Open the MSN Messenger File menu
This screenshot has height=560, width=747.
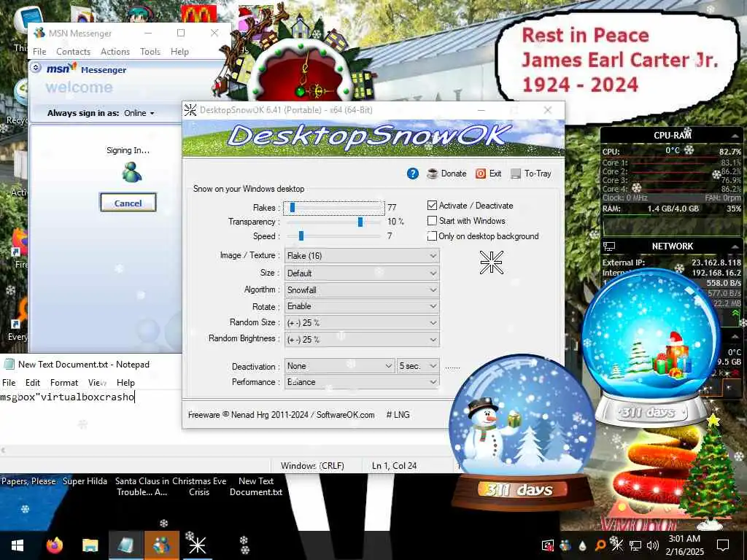coord(39,52)
